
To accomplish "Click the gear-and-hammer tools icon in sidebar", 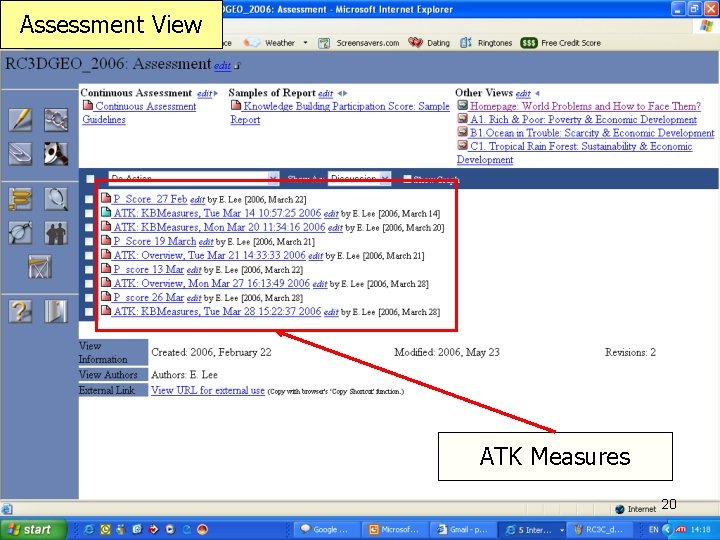I will [x=56, y=153].
